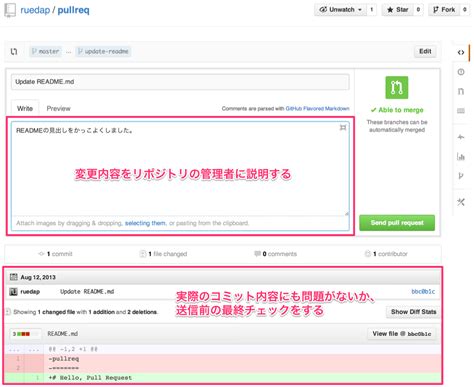Click Show Diff Stats button
Image resolution: width=474 pixels, height=387 pixels.
tap(413, 312)
